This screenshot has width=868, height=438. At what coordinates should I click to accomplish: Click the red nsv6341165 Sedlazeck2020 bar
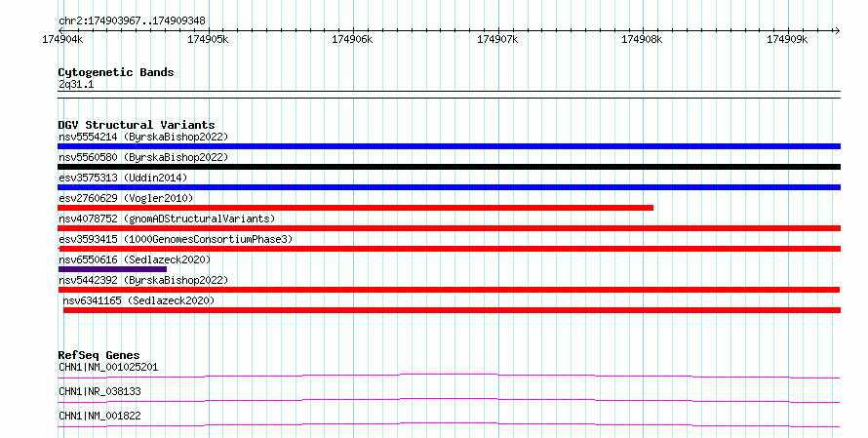[x=452, y=310]
